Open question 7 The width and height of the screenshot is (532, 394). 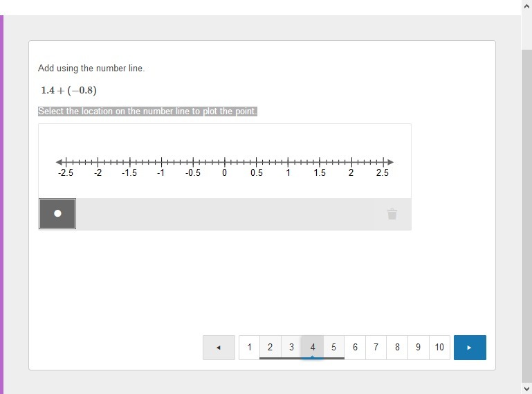point(376,347)
